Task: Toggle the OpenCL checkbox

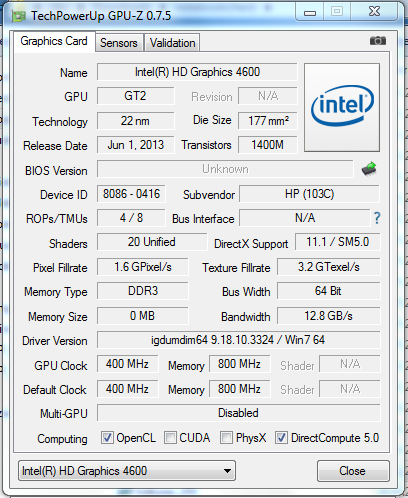Action: click(107, 437)
